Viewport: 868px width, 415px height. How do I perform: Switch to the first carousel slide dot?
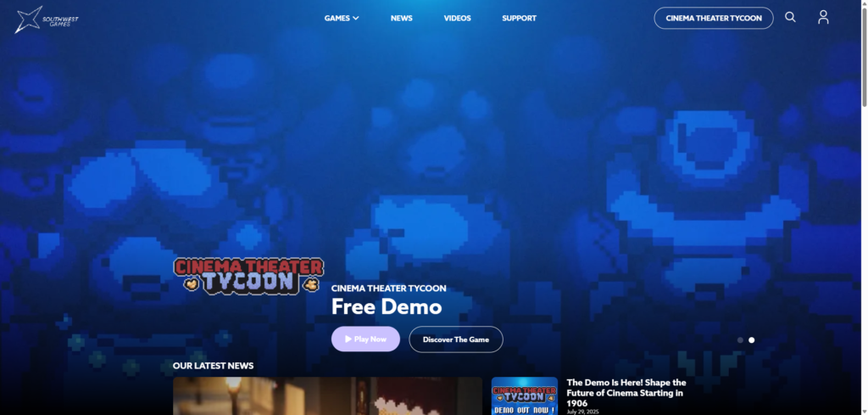(740, 340)
